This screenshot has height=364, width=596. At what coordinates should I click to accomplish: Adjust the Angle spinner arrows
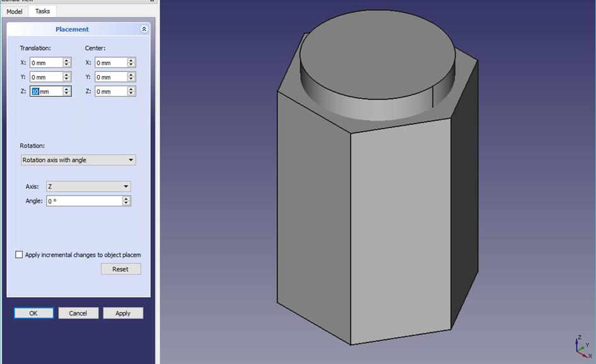tap(127, 201)
